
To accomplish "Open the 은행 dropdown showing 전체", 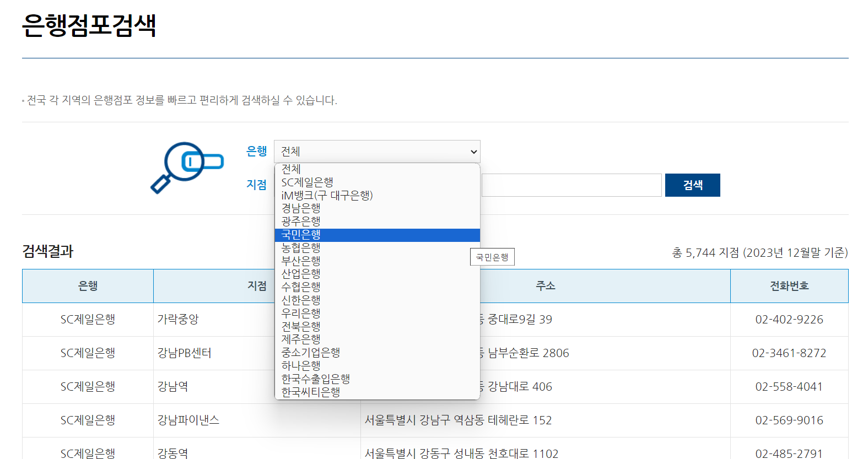I will point(377,152).
